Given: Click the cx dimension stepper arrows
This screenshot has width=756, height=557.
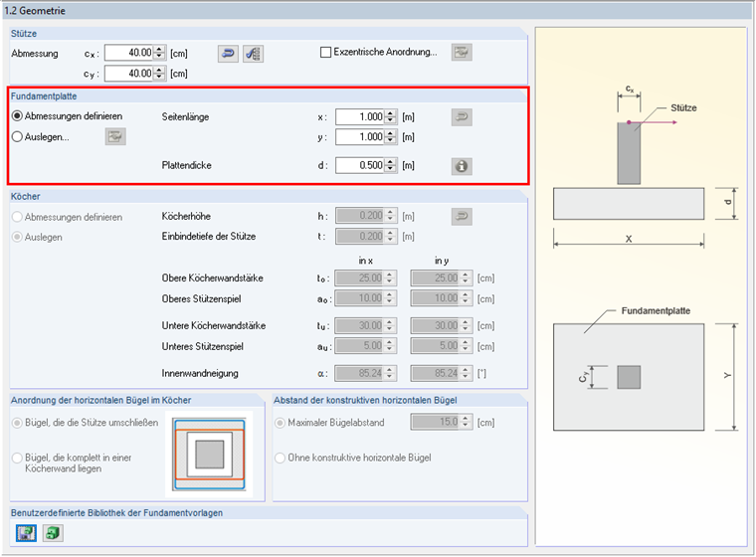Looking at the screenshot, I should [x=159, y=53].
